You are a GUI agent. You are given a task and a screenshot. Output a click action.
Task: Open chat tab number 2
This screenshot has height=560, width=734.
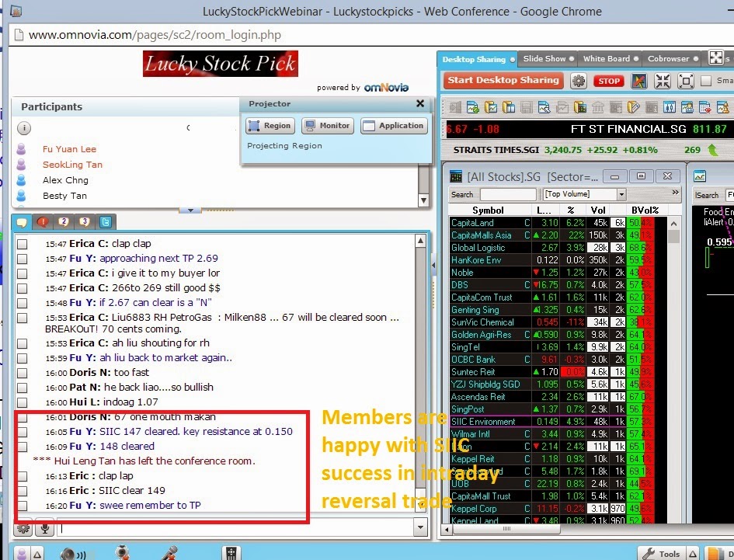64,222
